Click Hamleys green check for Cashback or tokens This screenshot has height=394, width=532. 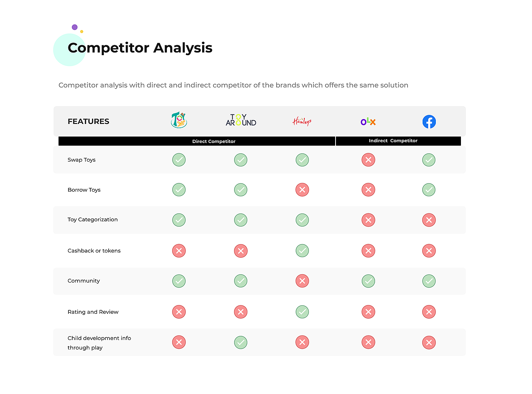click(302, 251)
